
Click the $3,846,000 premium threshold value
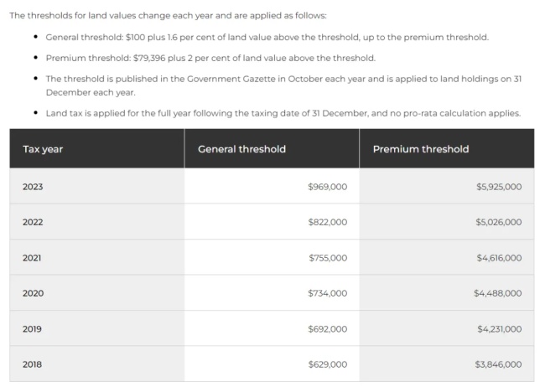pyautogui.click(x=498, y=364)
